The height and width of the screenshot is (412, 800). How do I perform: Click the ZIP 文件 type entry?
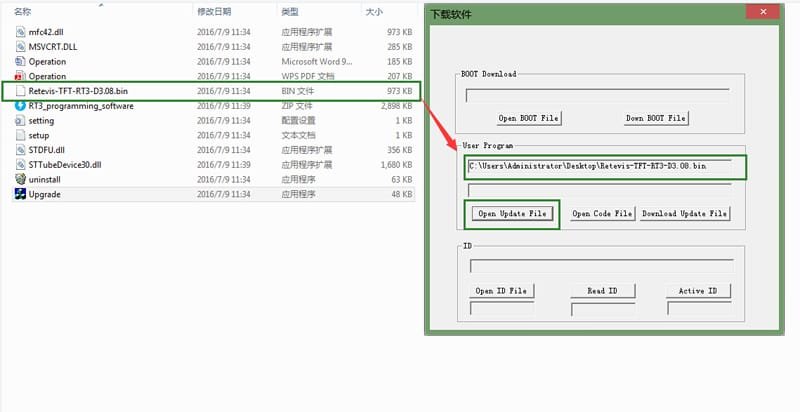click(x=297, y=106)
